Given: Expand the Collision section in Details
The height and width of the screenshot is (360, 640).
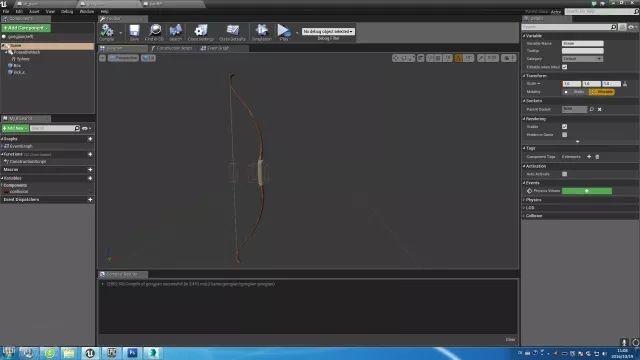Looking at the screenshot, I should [533, 216].
